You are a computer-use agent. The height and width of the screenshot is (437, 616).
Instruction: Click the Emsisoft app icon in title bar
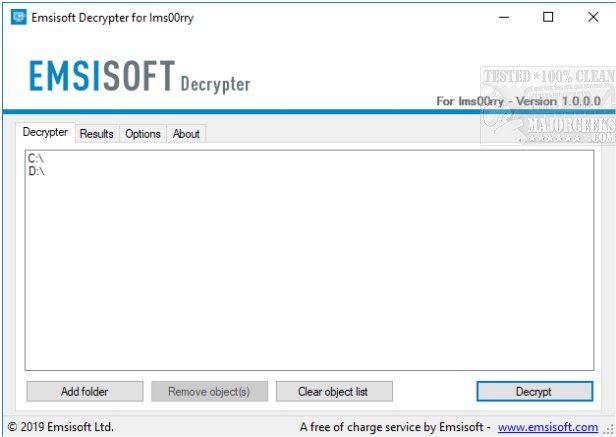18,17
